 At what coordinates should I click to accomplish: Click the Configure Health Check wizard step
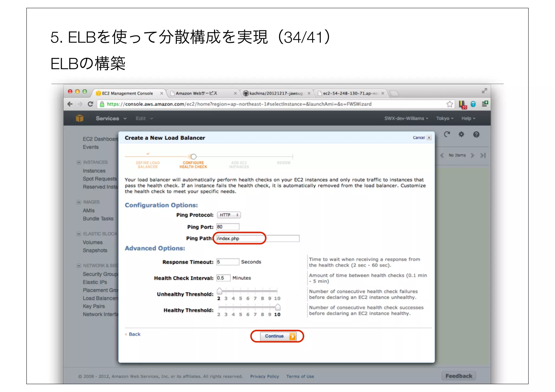(x=193, y=165)
